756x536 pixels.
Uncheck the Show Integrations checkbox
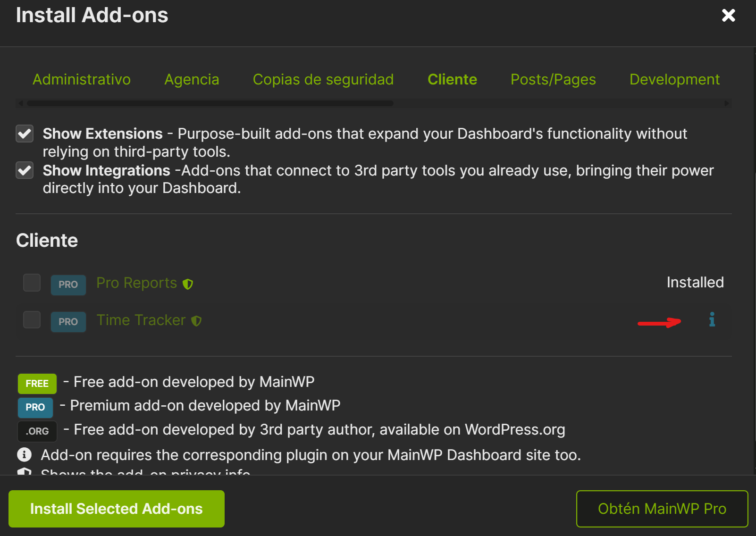click(x=25, y=170)
